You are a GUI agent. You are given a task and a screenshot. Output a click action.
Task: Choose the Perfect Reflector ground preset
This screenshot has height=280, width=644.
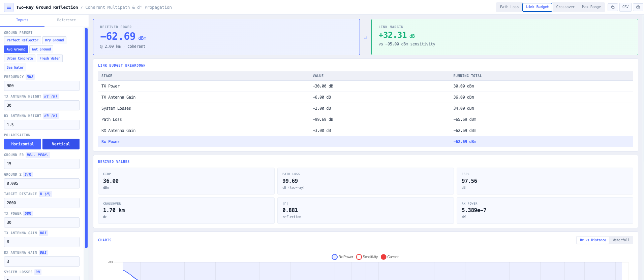tap(23, 40)
